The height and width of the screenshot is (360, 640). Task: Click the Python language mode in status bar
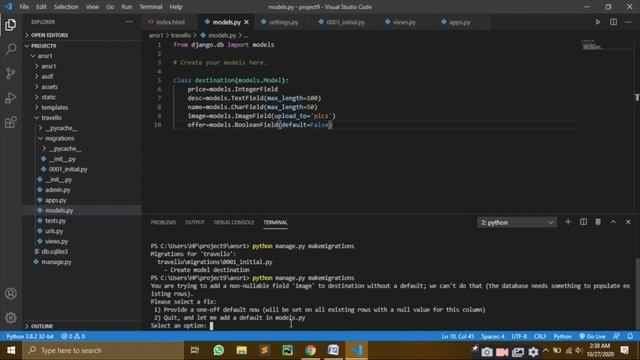click(562, 336)
